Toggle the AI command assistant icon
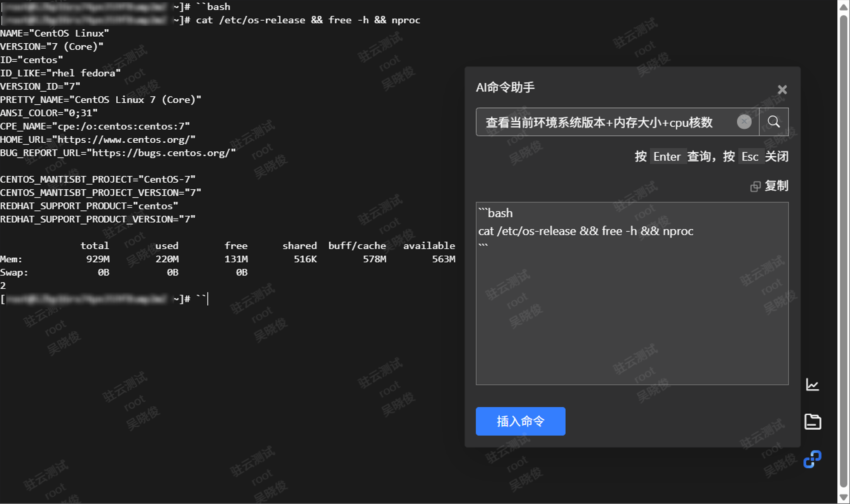The image size is (850, 504). point(812,459)
